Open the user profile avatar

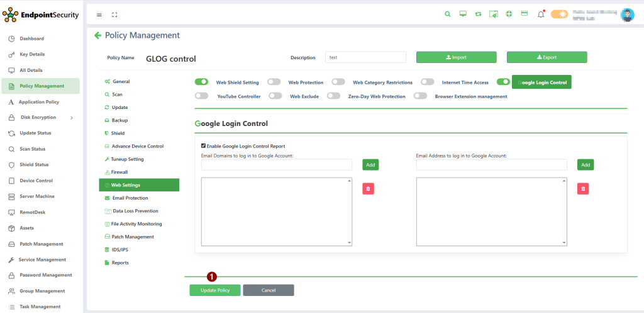tap(626, 14)
